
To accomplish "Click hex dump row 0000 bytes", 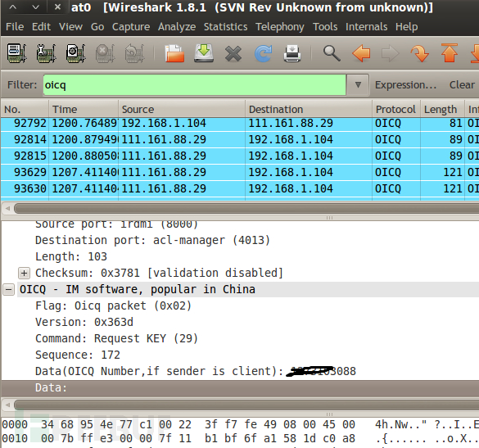I will pyautogui.click(x=198, y=424).
